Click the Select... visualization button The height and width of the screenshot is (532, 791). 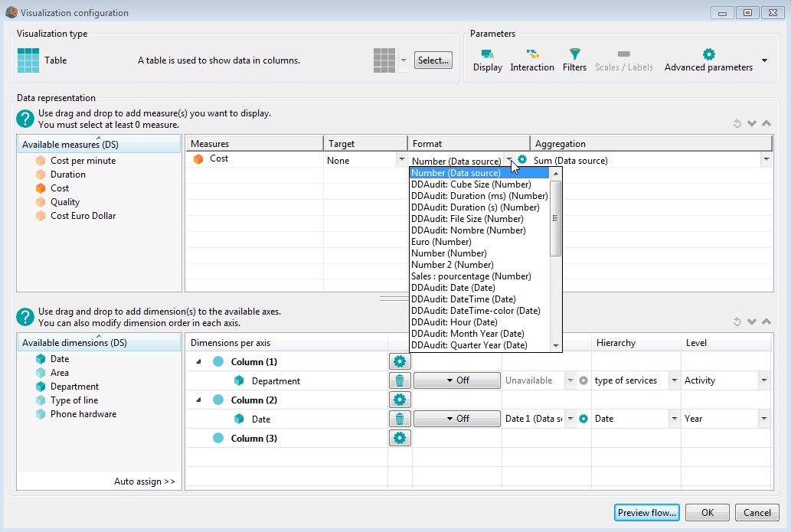[433, 60]
